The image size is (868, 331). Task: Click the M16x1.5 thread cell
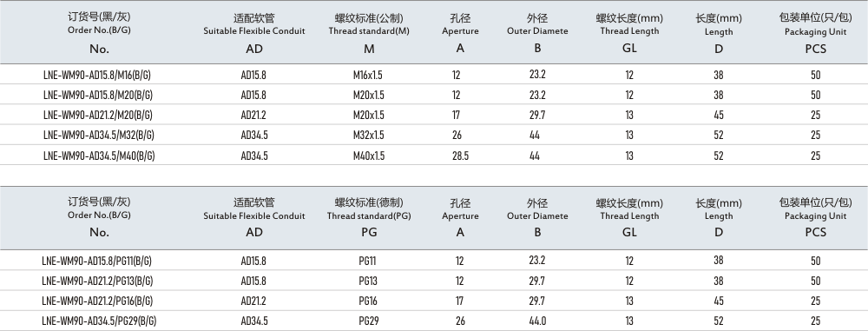pyautogui.click(x=369, y=75)
